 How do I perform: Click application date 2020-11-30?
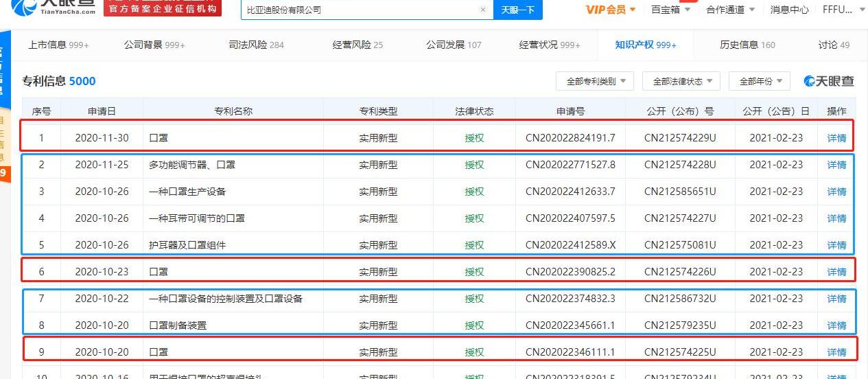pyautogui.click(x=102, y=138)
